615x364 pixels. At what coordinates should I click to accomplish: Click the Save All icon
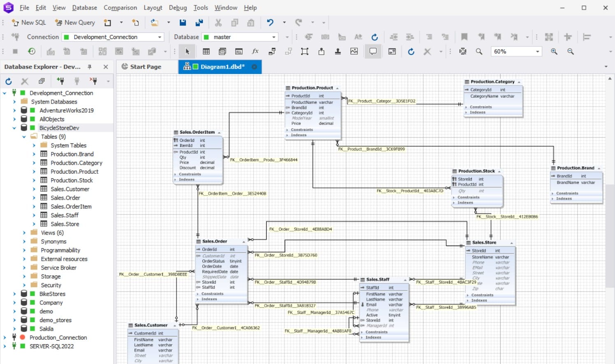[200, 23]
